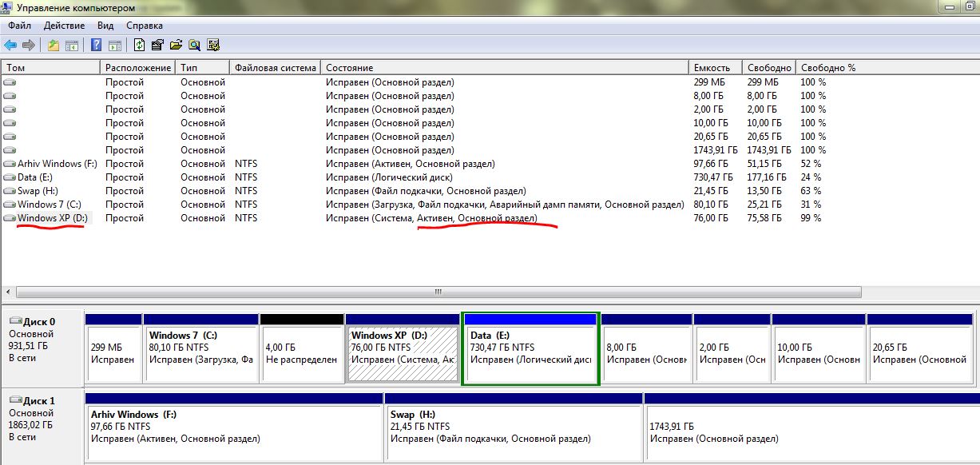
Task: Select Swap (H:) partition block
Action: click(514, 427)
